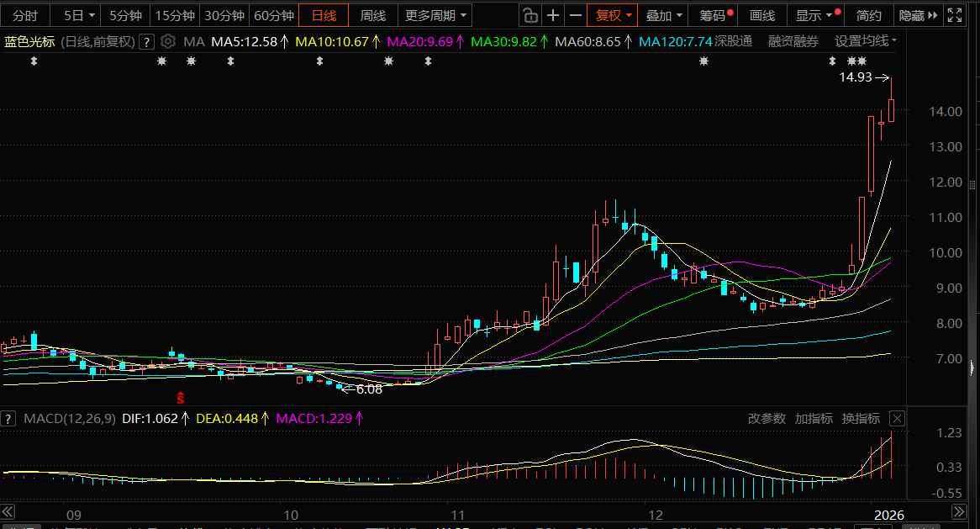Click the MACD help question mark icon

(8, 418)
